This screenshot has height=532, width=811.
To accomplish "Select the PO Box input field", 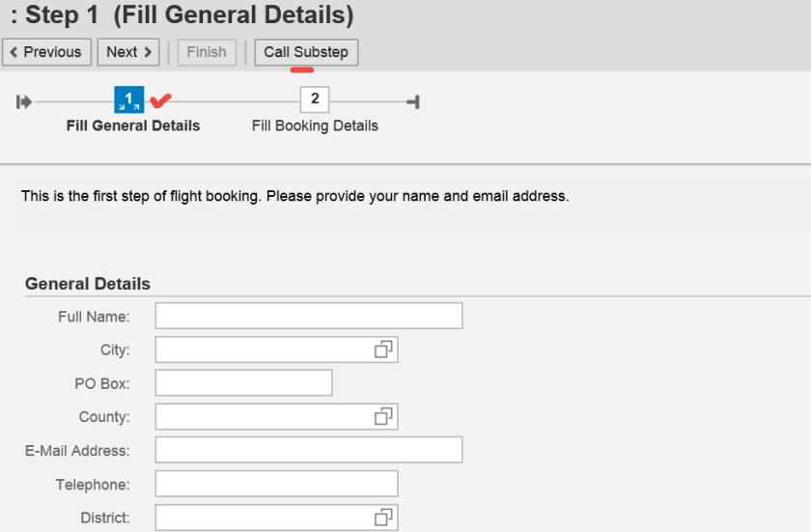I will pos(243,383).
